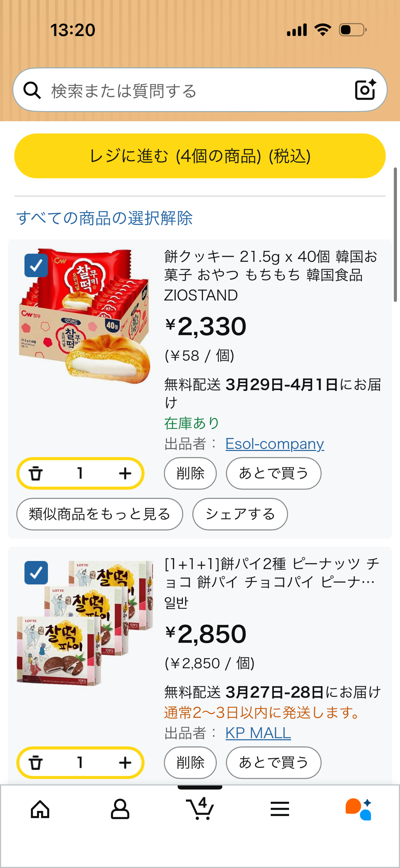Viewport: 400px width, 868px height.
Task: Open the hamburger menu tab
Action: 280,809
